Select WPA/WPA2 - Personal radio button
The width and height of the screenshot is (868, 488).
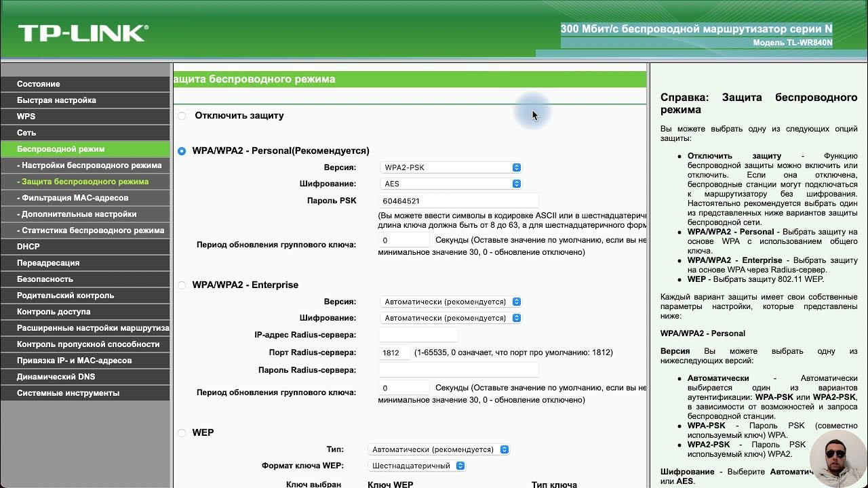click(182, 151)
